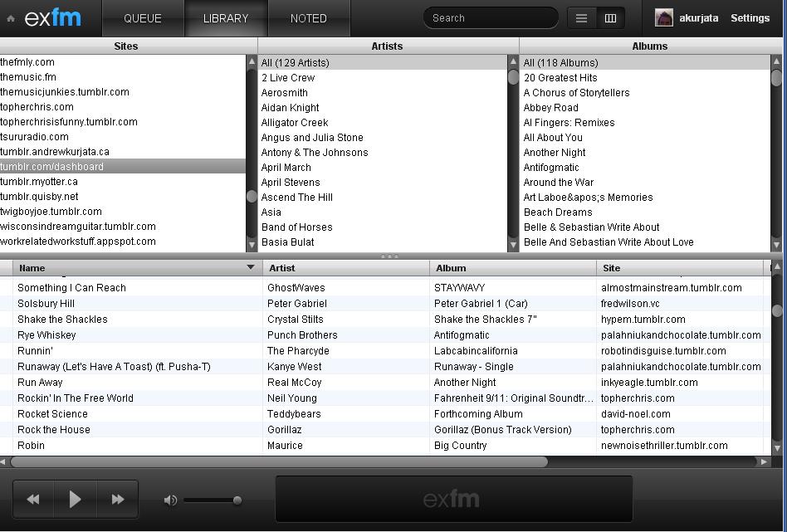Open the Queue tab
The width and height of the screenshot is (787, 532).
click(x=143, y=18)
